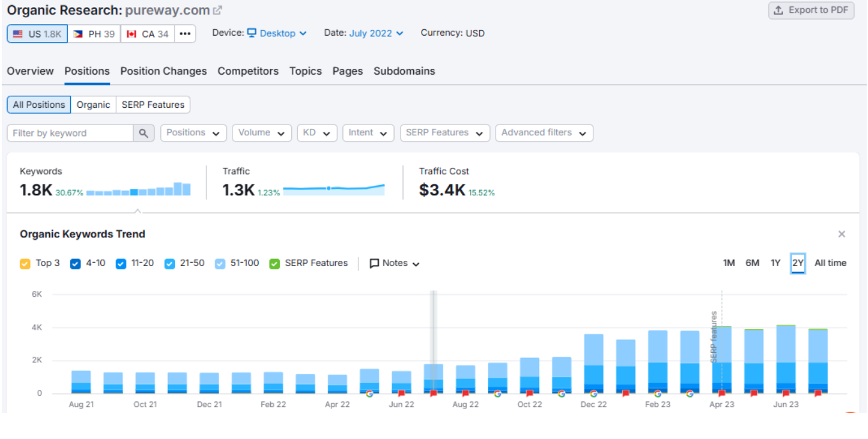Toggle the SERP Features legend checkbox

coord(275,264)
